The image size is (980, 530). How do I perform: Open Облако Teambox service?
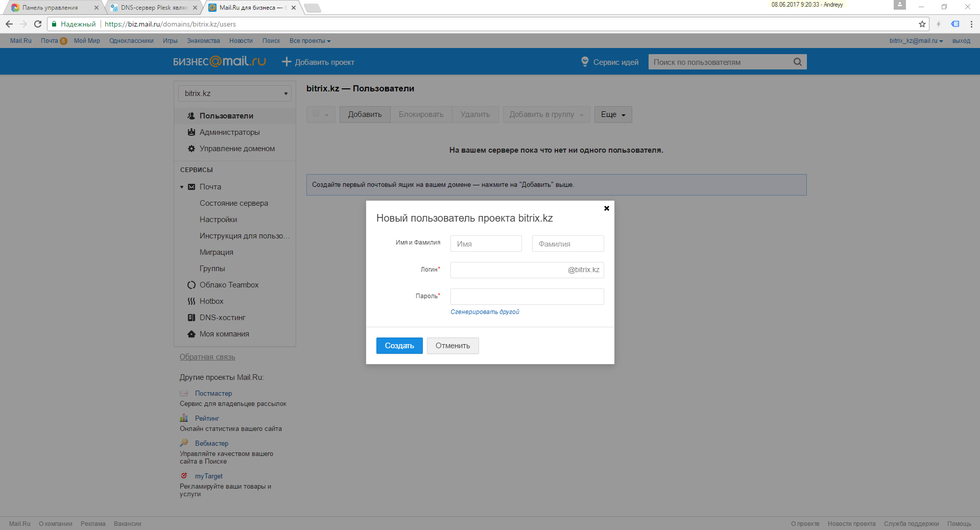pyautogui.click(x=229, y=285)
